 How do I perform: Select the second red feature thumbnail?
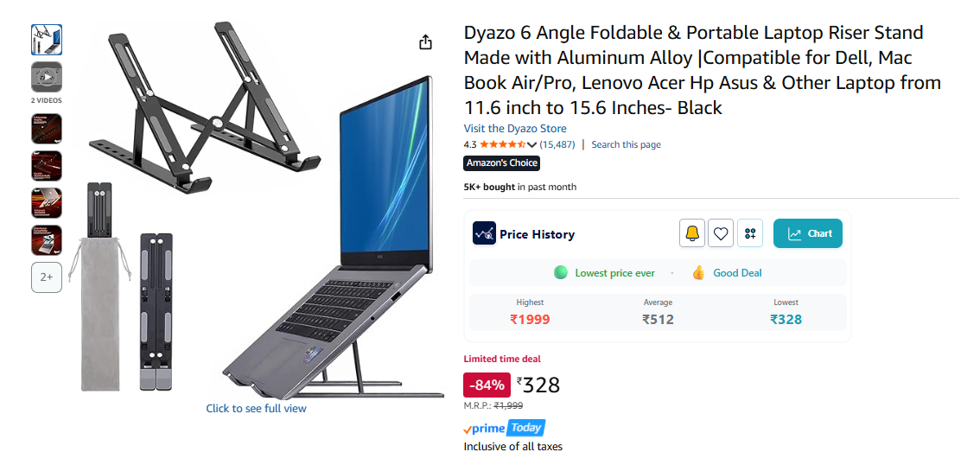point(47,166)
